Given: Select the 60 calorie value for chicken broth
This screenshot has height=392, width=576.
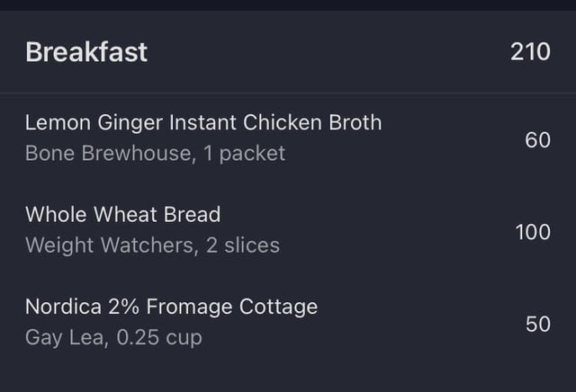Looking at the screenshot, I should click(538, 140).
